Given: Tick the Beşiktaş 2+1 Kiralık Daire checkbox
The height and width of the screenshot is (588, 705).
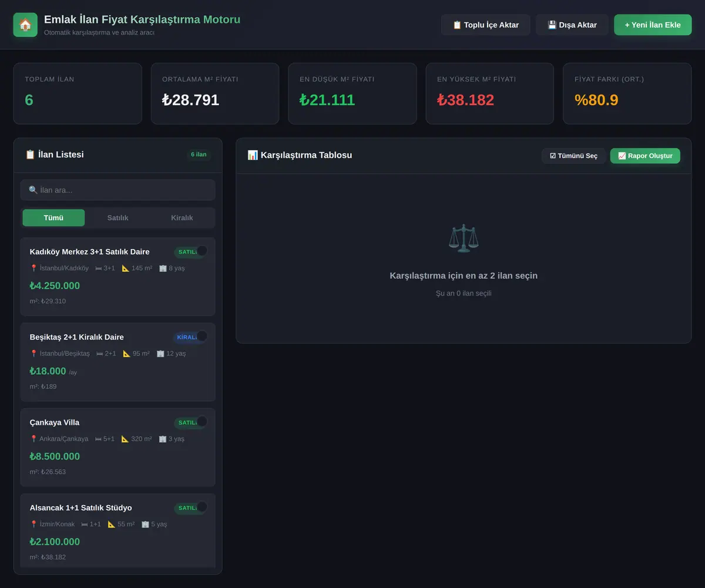Looking at the screenshot, I should (x=202, y=336).
